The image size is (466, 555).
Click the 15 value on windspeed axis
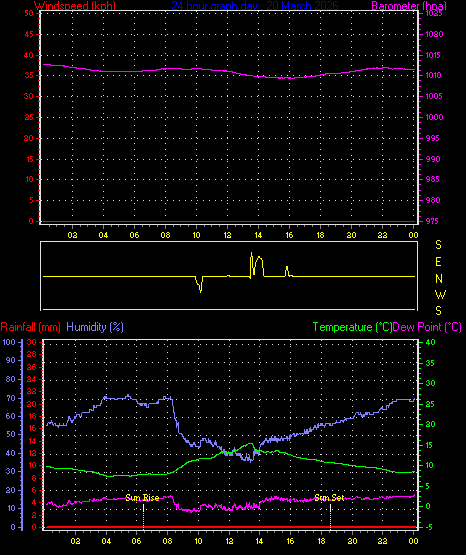29,159
